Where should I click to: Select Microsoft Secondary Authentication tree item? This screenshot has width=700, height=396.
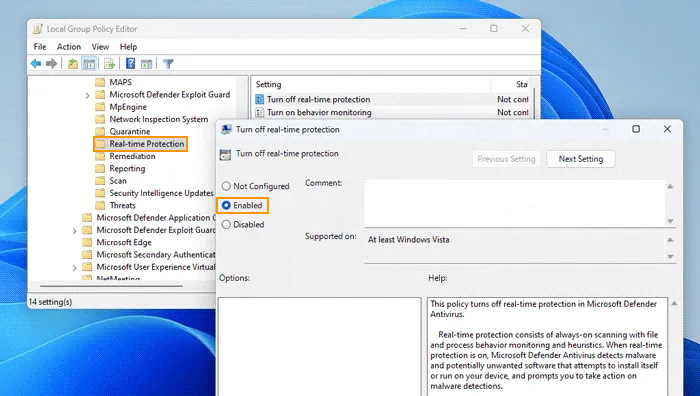[156, 254]
